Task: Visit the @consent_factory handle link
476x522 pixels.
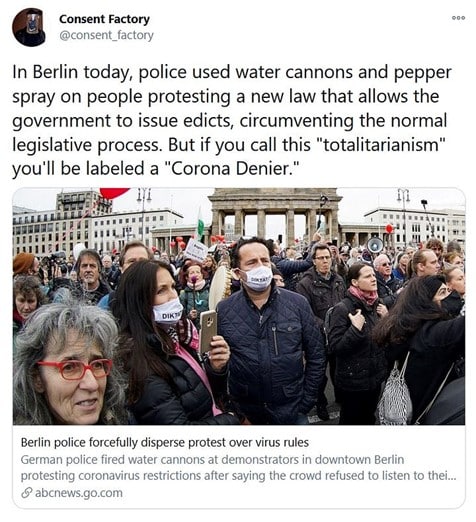Action: coord(106,35)
